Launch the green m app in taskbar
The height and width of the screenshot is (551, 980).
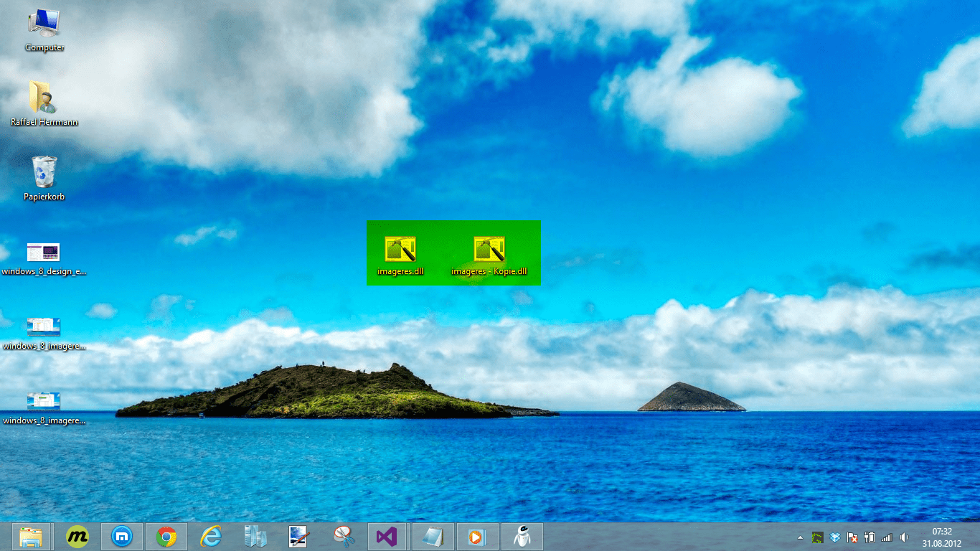pyautogui.click(x=77, y=537)
